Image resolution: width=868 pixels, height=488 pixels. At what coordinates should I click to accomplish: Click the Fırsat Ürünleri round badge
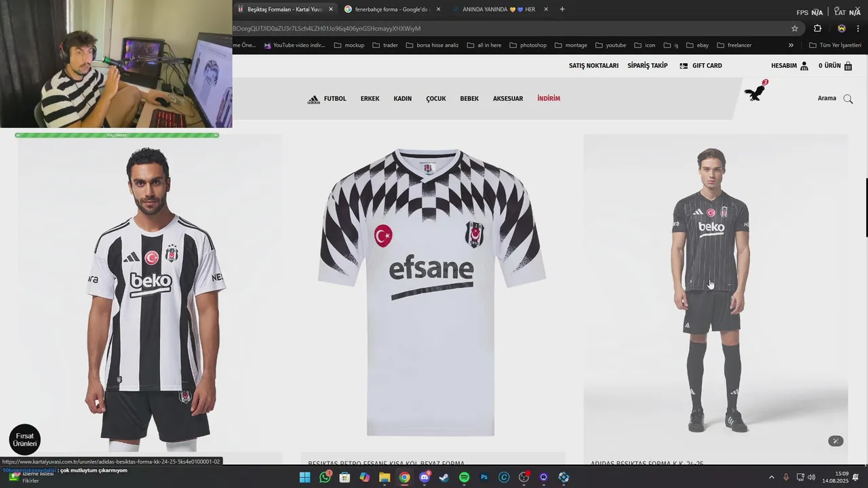[x=24, y=439]
